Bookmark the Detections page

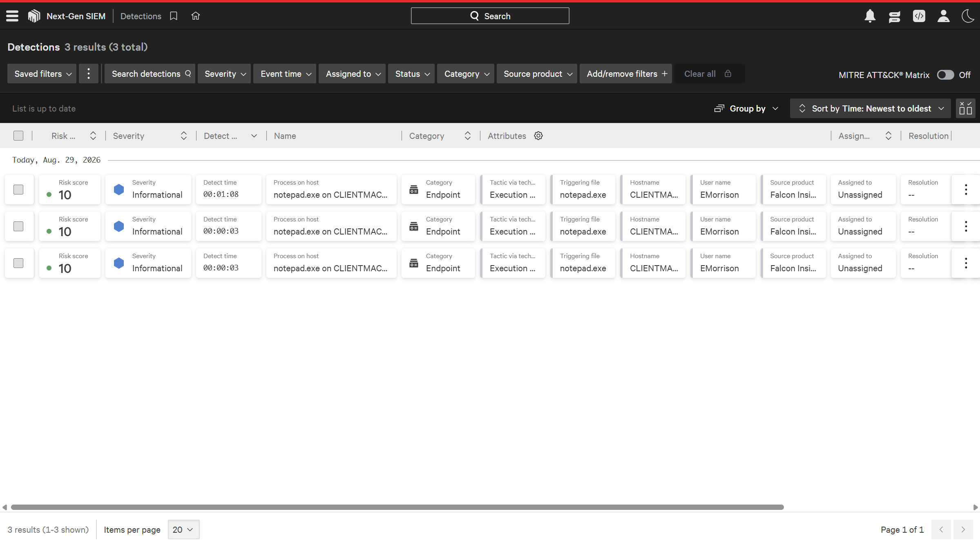[174, 16]
